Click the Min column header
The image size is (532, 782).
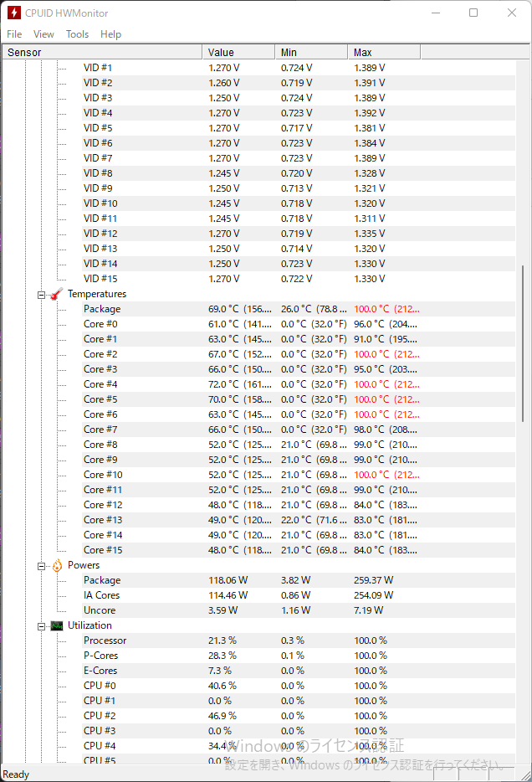pos(310,52)
